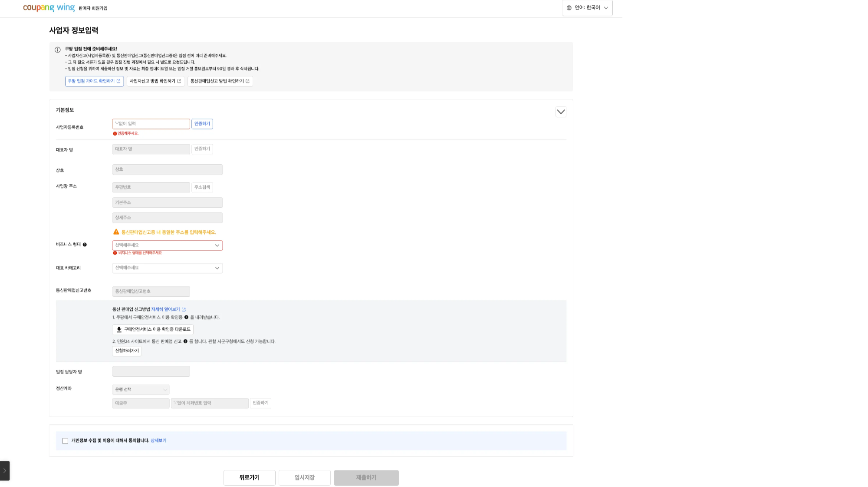Viewport: 868px width, 487px height.
Task: Click the info icon in the notice box
Action: point(58,50)
